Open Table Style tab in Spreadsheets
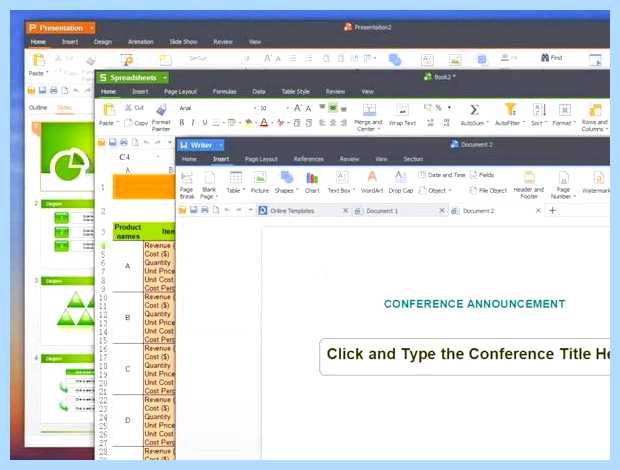620x470 pixels. 295,92
